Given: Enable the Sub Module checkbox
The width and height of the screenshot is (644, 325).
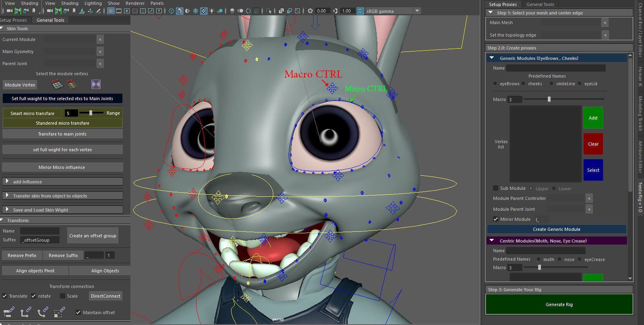Looking at the screenshot, I should pyautogui.click(x=495, y=188).
